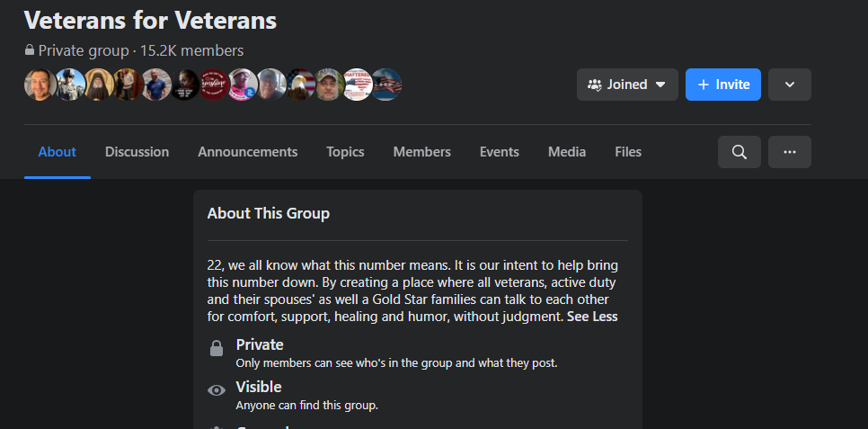Click the Private lock icon in About
The width and height of the screenshot is (868, 429).
click(217, 349)
